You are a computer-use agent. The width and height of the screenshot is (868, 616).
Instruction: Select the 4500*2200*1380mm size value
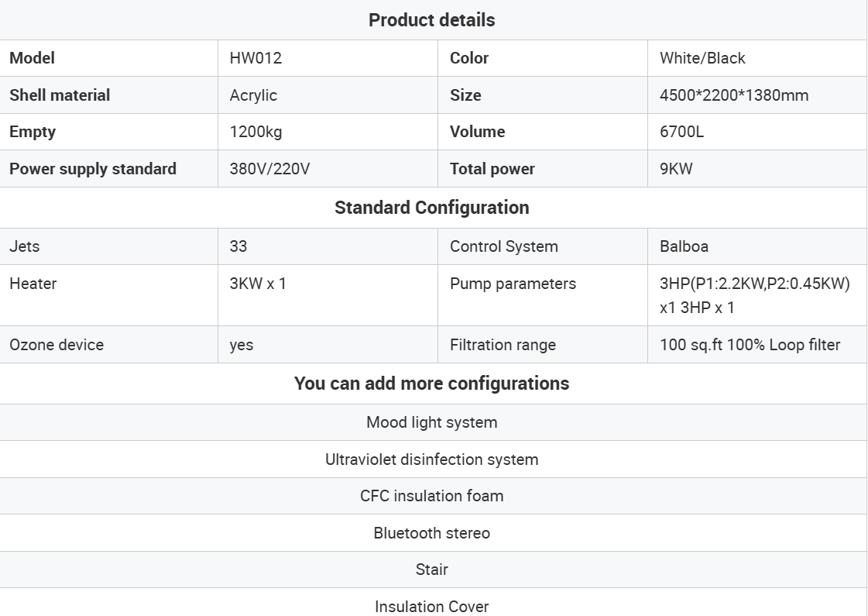point(733,95)
